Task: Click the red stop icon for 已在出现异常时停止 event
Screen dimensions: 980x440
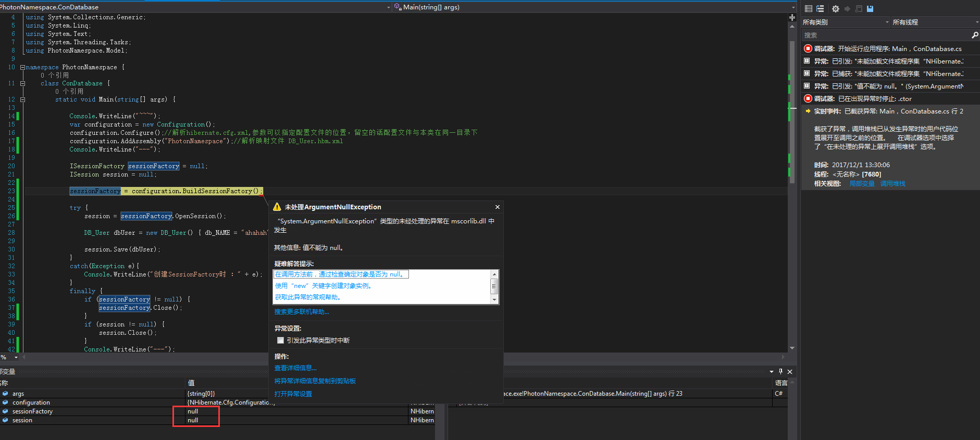Action: coord(808,98)
